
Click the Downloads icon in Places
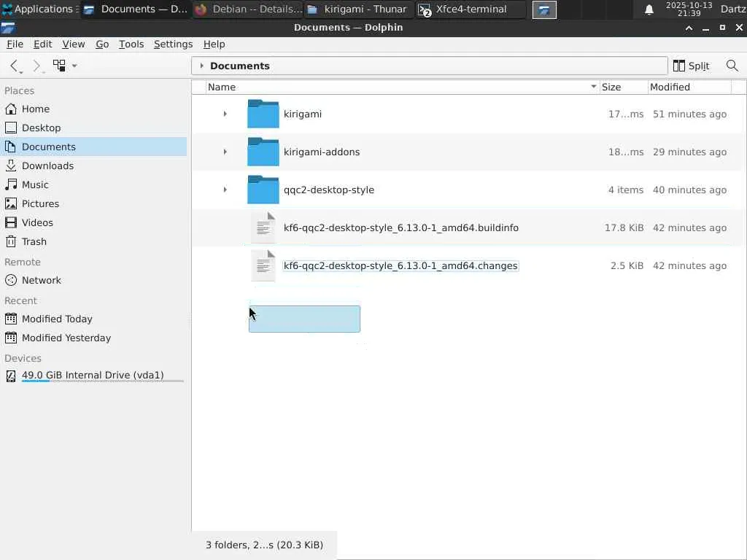11,166
